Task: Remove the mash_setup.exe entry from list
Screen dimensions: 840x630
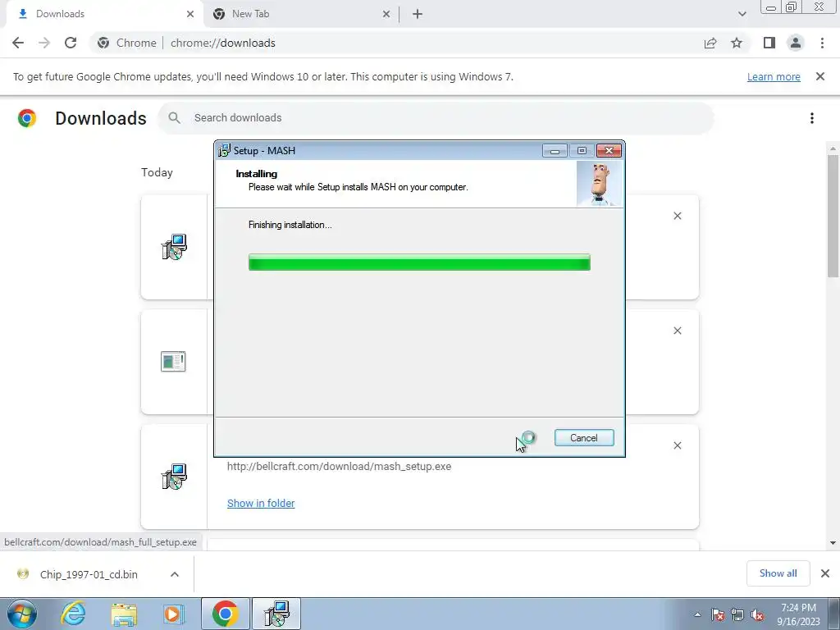Action: pyautogui.click(x=677, y=445)
